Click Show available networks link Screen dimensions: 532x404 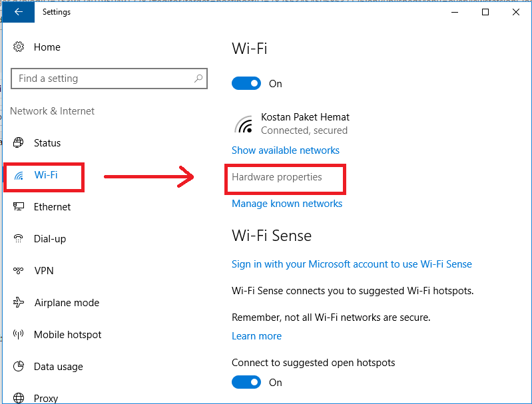286,150
